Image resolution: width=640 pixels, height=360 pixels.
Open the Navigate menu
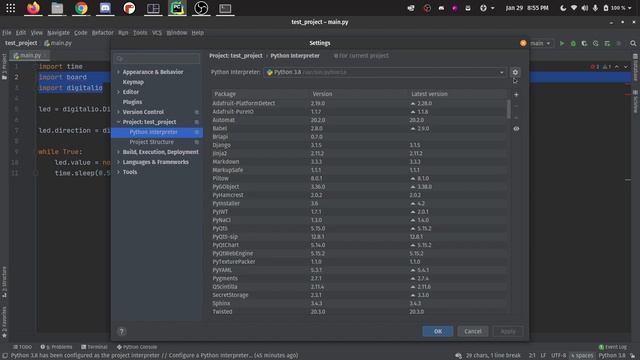click(58, 33)
